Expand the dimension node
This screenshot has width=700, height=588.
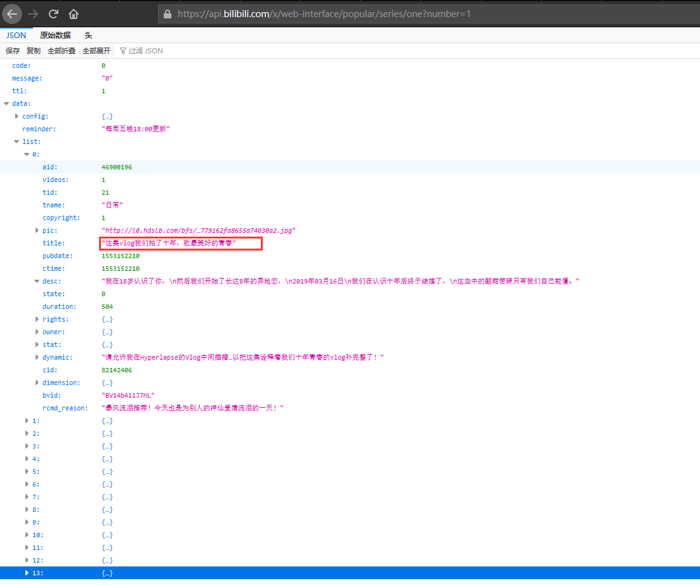37,382
